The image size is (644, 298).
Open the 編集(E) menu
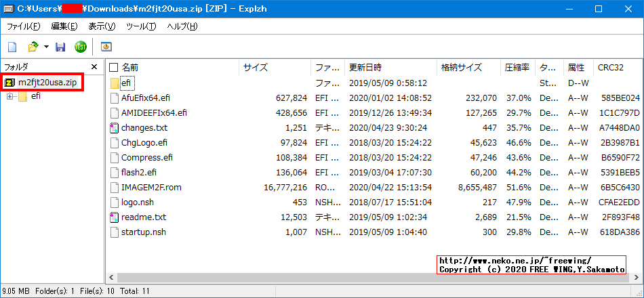[64, 26]
